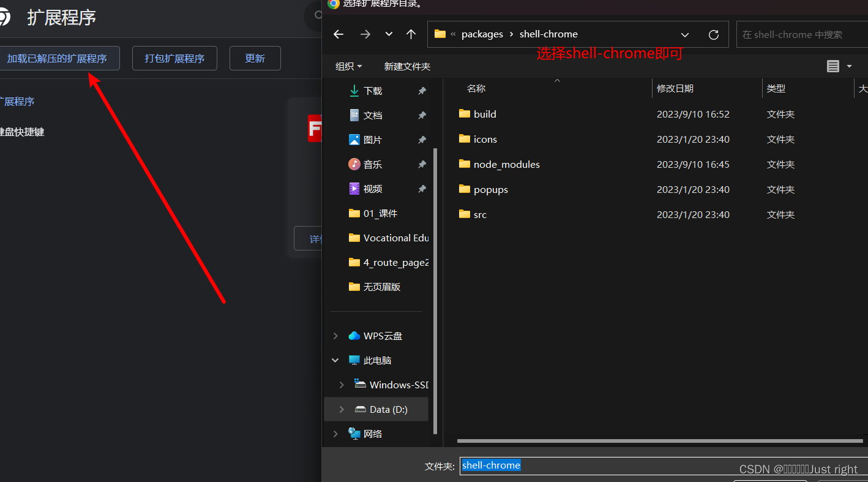This screenshot has height=482, width=868.
Task: Select the icons folder
Action: tap(478, 139)
